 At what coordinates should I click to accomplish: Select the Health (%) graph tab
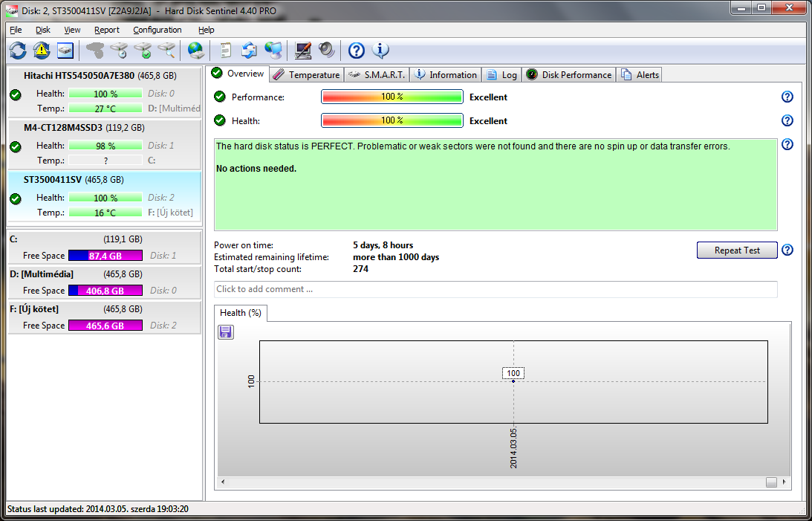(241, 313)
